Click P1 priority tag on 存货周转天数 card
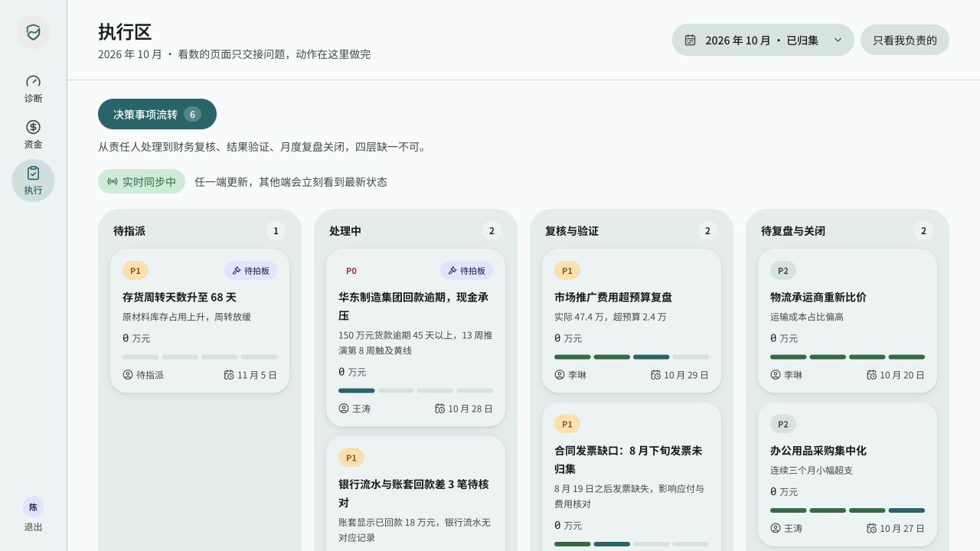 point(136,270)
